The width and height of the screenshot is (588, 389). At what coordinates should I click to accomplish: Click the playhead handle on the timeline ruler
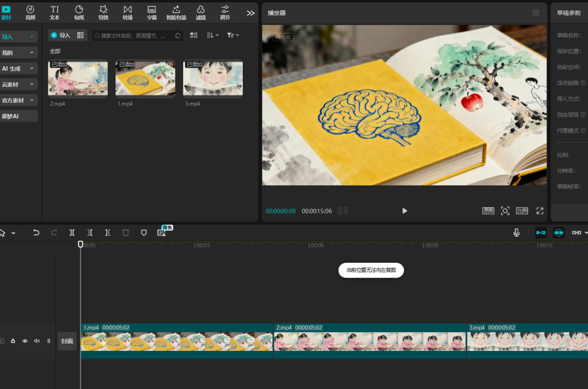[81, 245]
